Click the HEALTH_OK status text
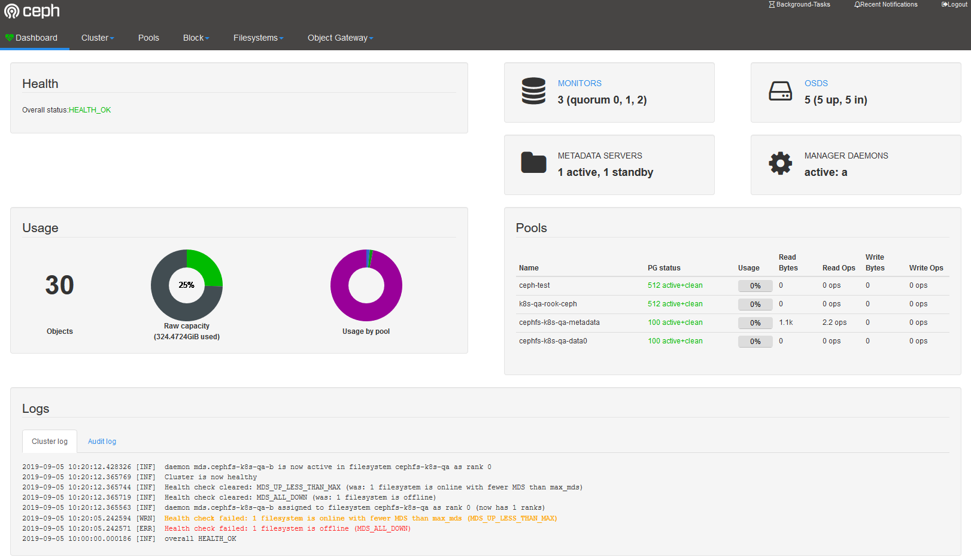The image size is (971, 560). [x=90, y=110]
